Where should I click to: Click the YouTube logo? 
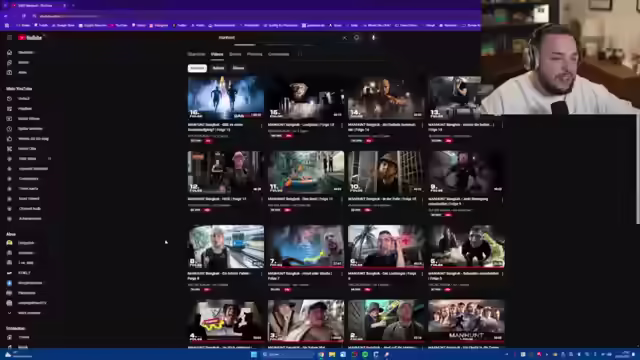(30, 38)
